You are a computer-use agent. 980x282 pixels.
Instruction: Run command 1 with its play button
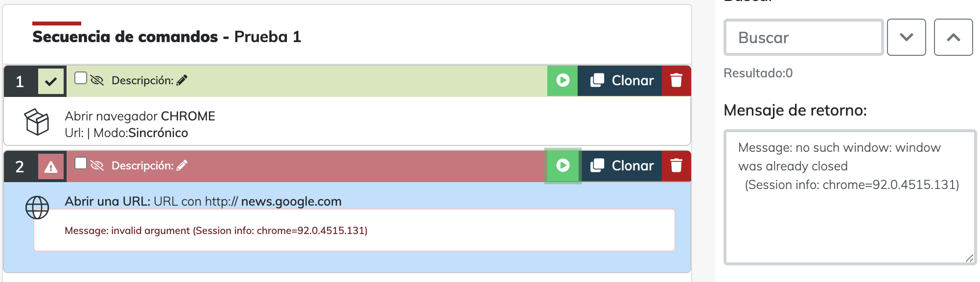(x=562, y=80)
